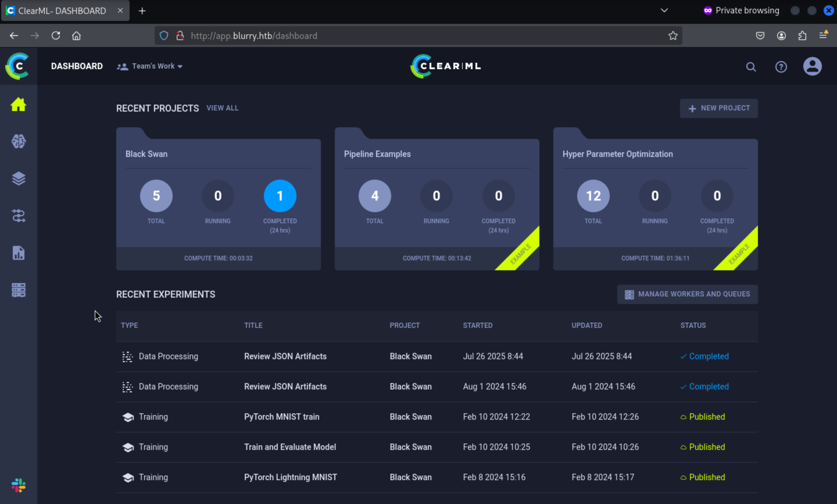Click MANAGE WORKERS AND QUEUES button
Screen dimensions: 837x504
point(687,294)
